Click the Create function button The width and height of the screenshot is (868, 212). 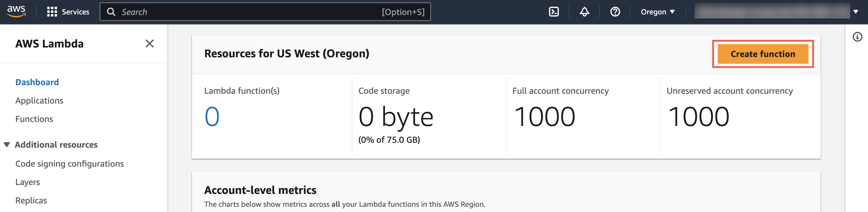tap(762, 54)
